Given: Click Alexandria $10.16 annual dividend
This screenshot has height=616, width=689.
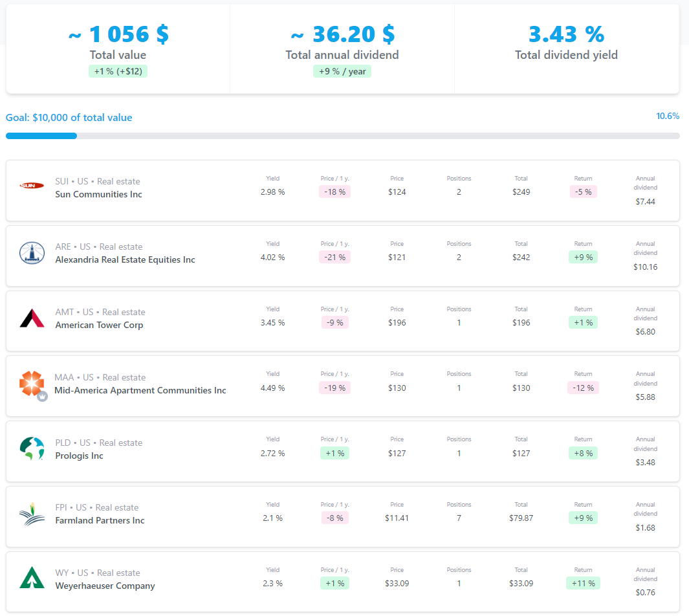Looking at the screenshot, I should click(646, 267).
